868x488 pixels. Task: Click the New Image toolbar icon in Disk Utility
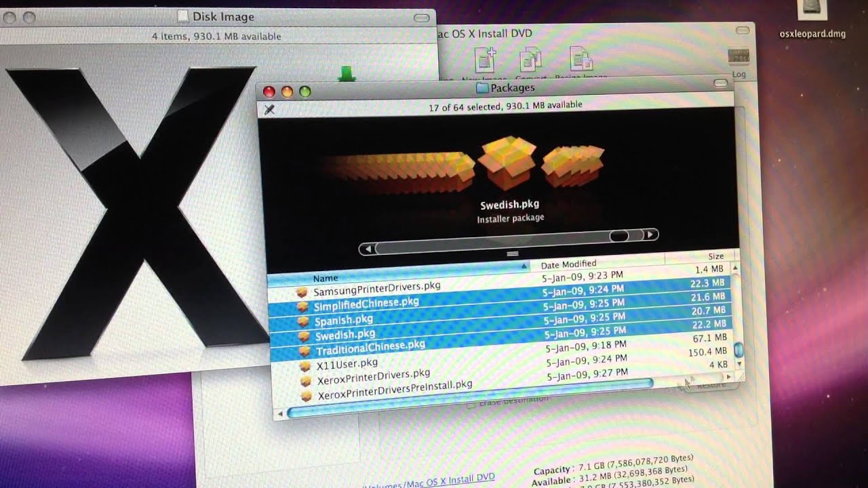click(486, 60)
